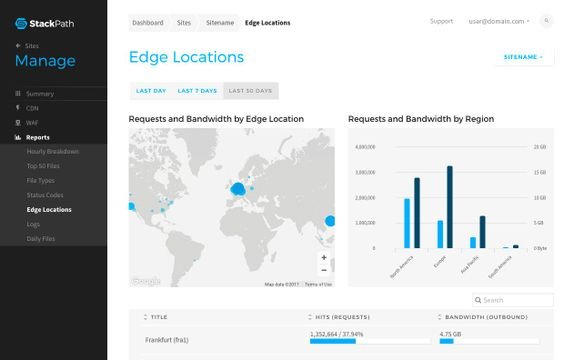
Task: Click the StackPath logo icon
Action: pyautogui.click(x=21, y=23)
